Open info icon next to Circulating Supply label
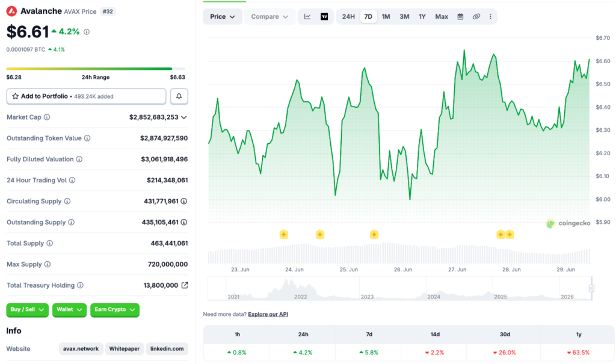Image resolution: width=616 pixels, height=364 pixels. (67, 202)
